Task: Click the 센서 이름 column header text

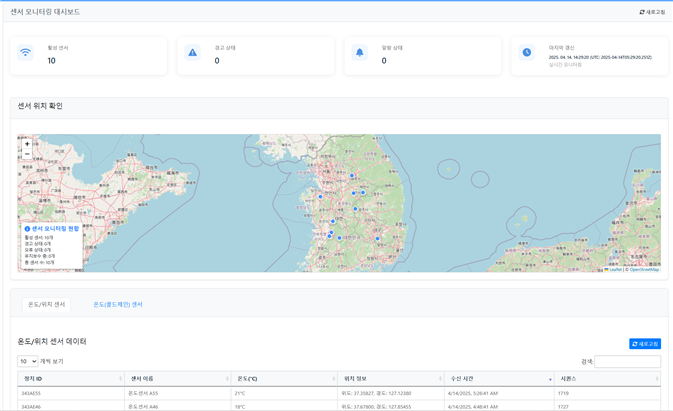Action: coord(142,379)
